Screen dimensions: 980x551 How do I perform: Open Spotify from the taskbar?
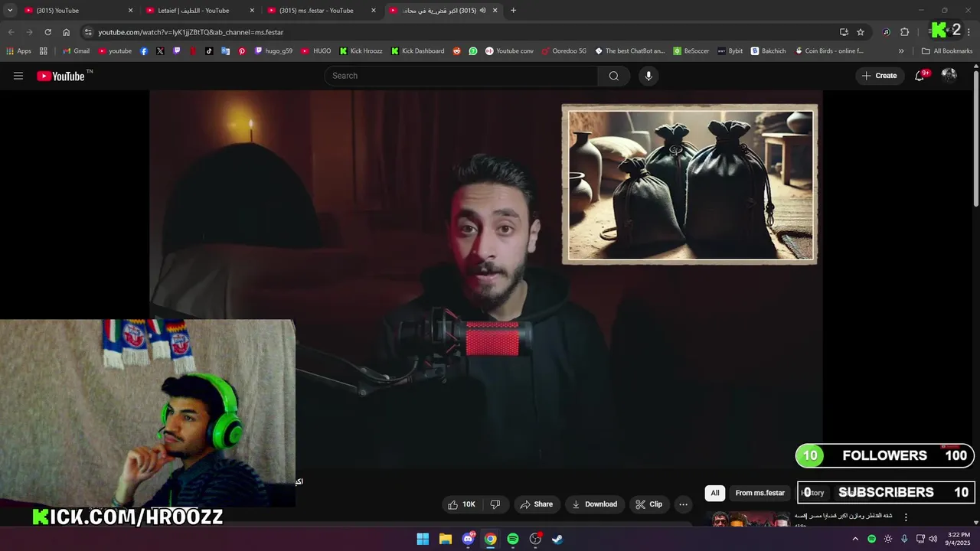(x=513, y=539)
